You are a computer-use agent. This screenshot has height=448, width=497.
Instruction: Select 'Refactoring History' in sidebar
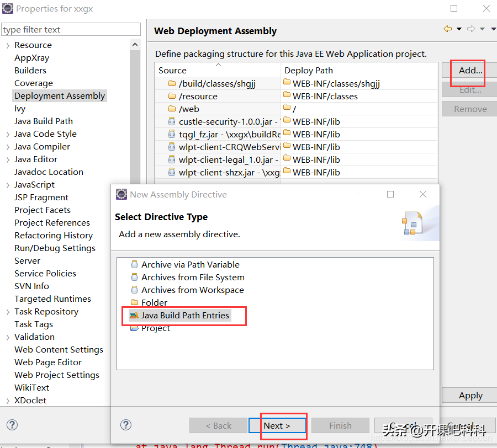(54, 235)
